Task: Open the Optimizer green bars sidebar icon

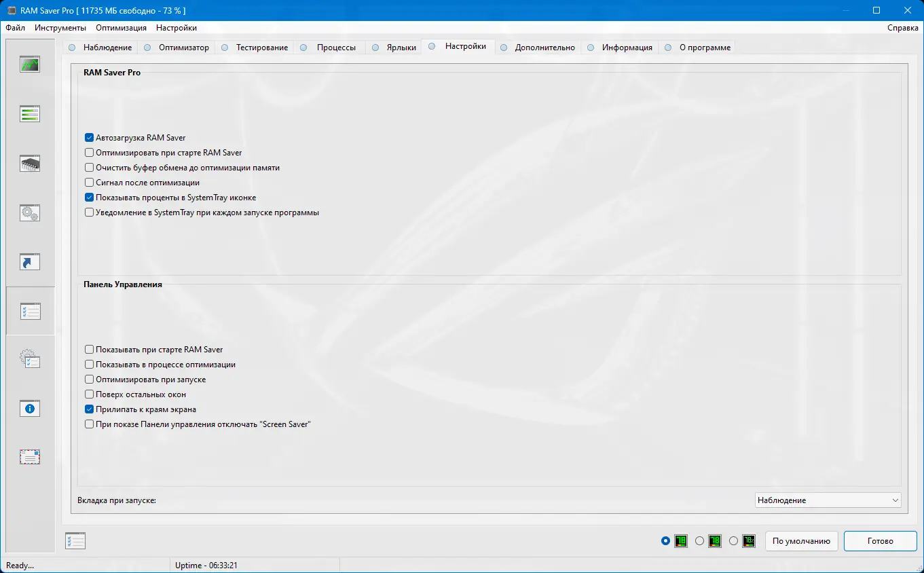Action: click(30, 113)
